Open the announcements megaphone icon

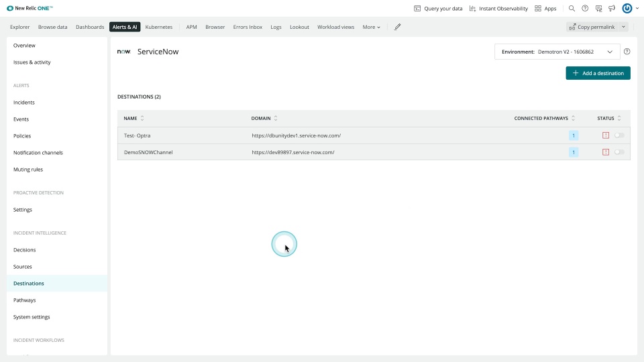coord(612,8)
